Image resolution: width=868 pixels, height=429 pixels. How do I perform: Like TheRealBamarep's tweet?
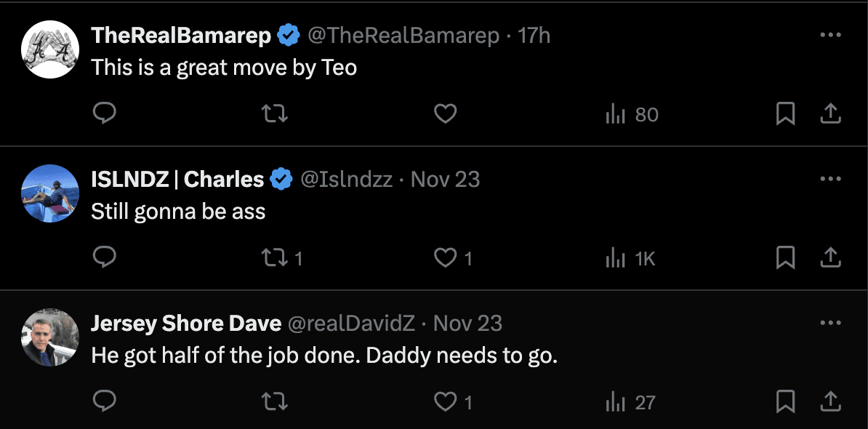(445, 114)
